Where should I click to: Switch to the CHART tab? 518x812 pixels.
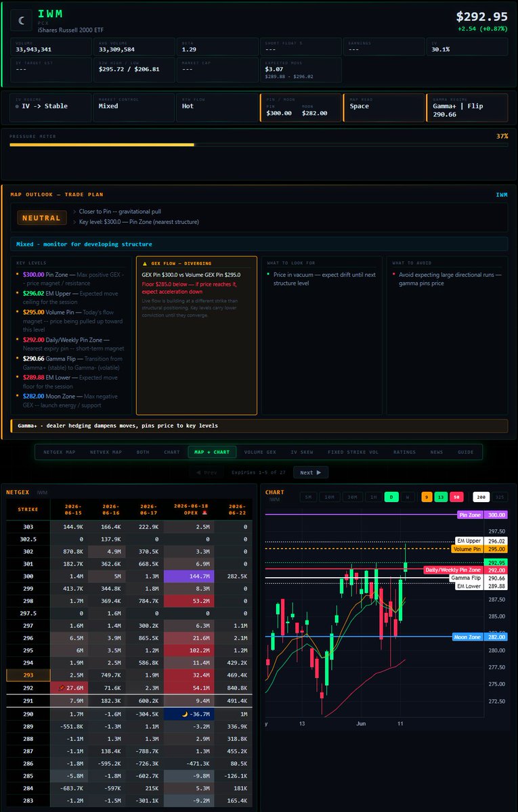(x=172, y=452)
